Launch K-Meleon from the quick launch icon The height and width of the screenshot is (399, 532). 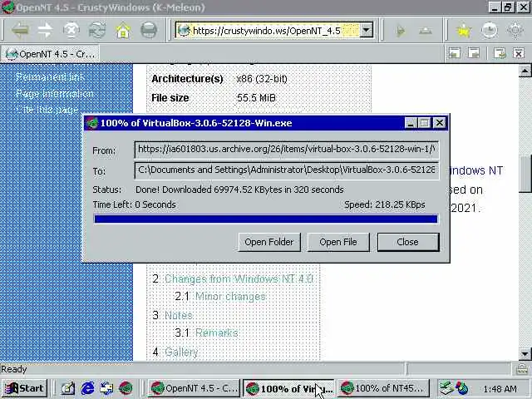(126, 388)
